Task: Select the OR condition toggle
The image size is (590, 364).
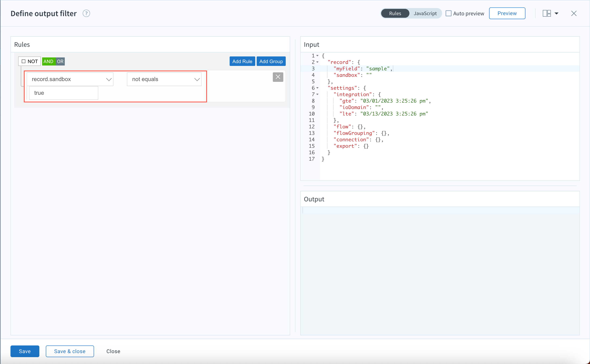Action: click(x=60, y=61)
